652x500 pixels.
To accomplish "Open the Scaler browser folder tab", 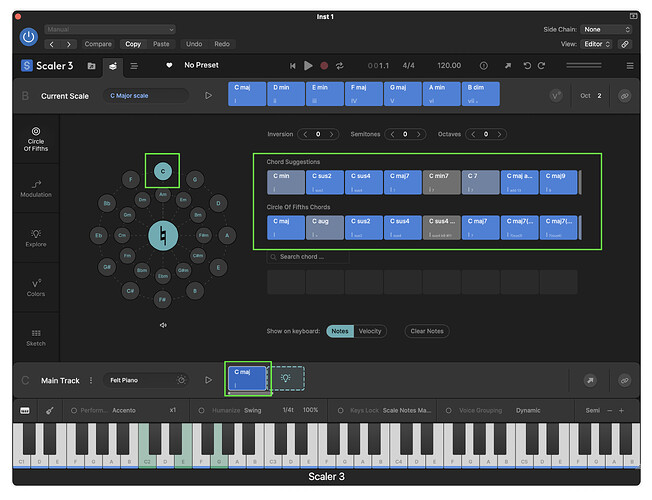I will pyautogui.click(x=91, y=66).
